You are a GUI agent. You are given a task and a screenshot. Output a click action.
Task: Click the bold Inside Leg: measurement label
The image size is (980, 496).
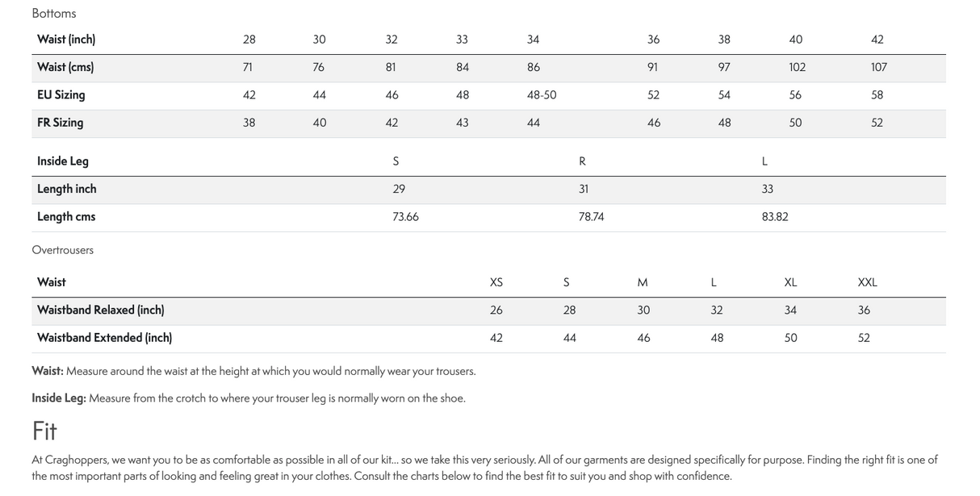click(x=59, y=398)
